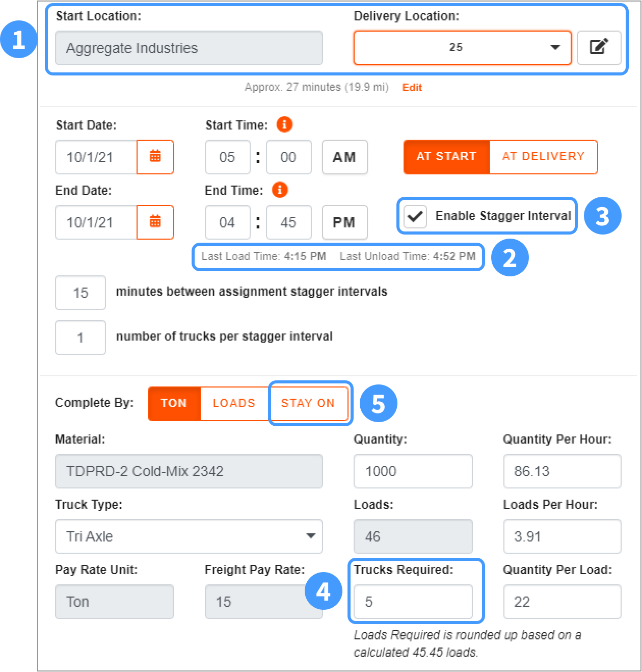Click the End Time hour field
The height and width of the screenshot is (672, 642).
point(227,222)
